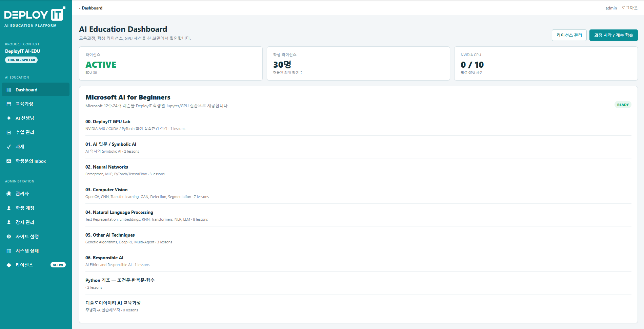
Task: Click DeployIT AI-EDU product name
Action: point(22,51)
